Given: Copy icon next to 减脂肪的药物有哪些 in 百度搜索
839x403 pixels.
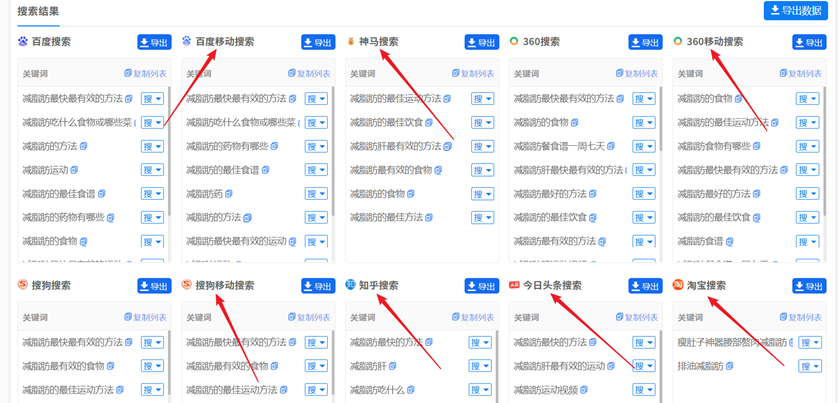Looking at the screenshot, I should (x=111, y=218).
